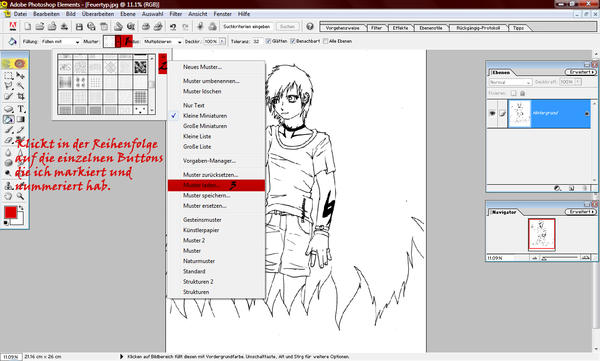600x361 pixels.
Task: Select the Hintergrund layer thumbnail
Action: tap(519, 113)
